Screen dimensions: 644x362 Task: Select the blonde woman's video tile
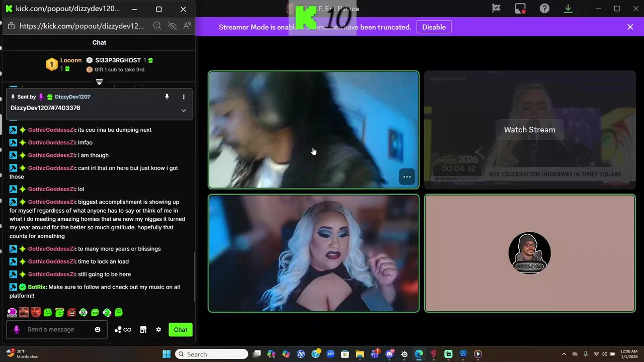click(313, 253)
